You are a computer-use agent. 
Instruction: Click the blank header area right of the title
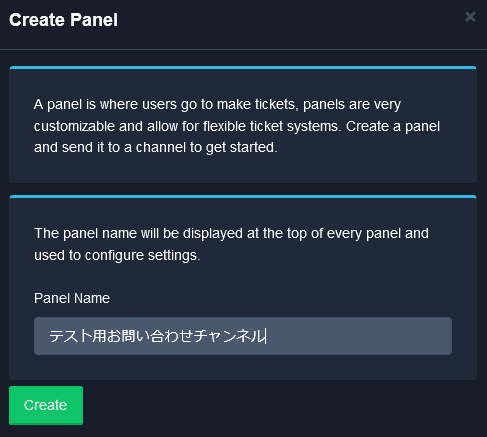click(x=290, y=20)
